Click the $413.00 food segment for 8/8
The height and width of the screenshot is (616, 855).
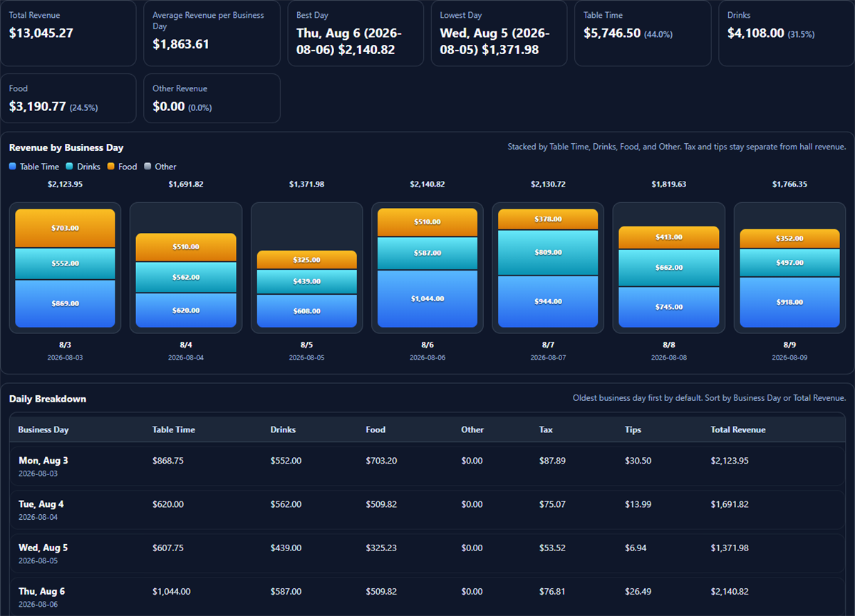[x=669, y=238]
